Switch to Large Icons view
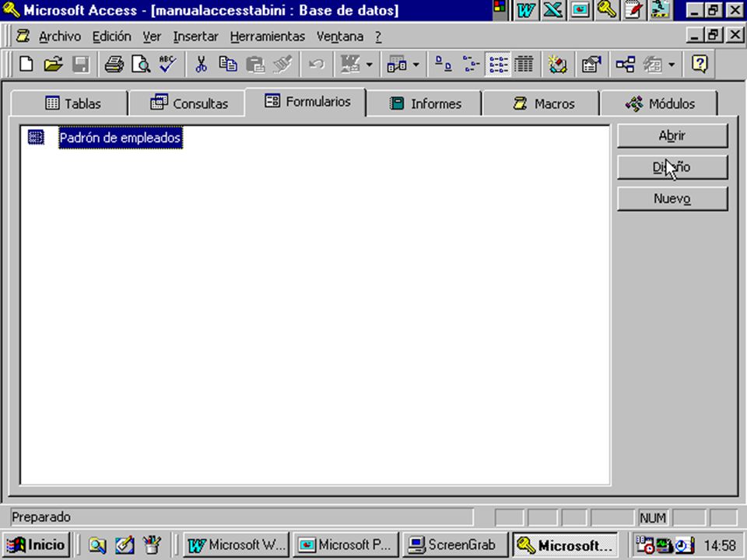 coord(444,64)
